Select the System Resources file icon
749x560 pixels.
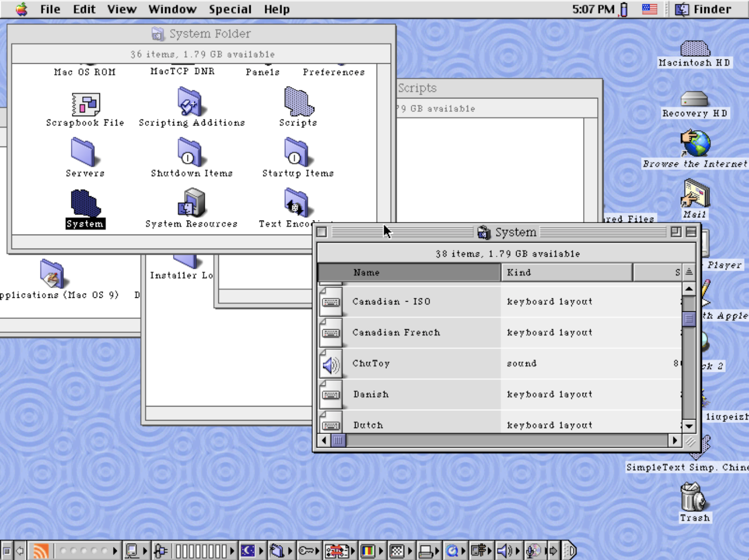pyautogui.click(x=191, y=203)
